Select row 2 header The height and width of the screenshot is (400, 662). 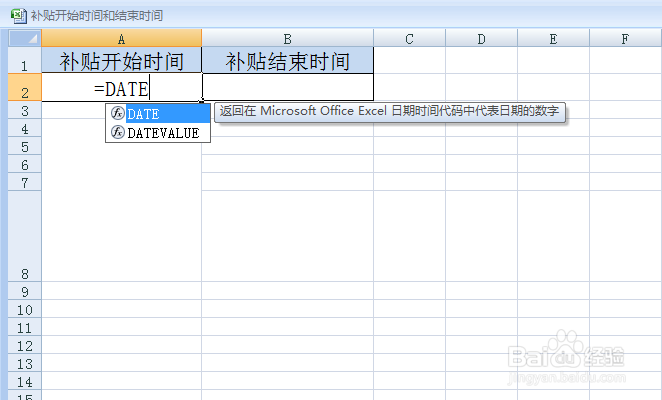(25, 87)
